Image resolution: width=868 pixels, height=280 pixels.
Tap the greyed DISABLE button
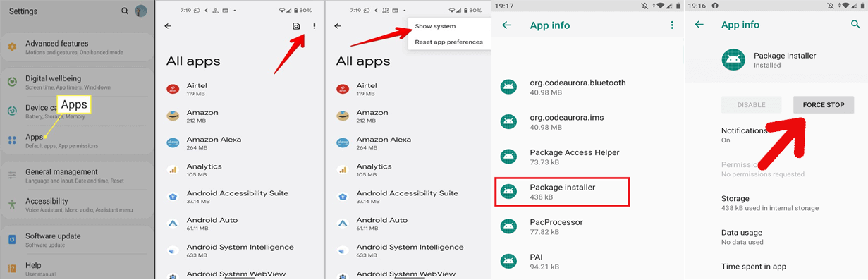click(x=751, y=104)
